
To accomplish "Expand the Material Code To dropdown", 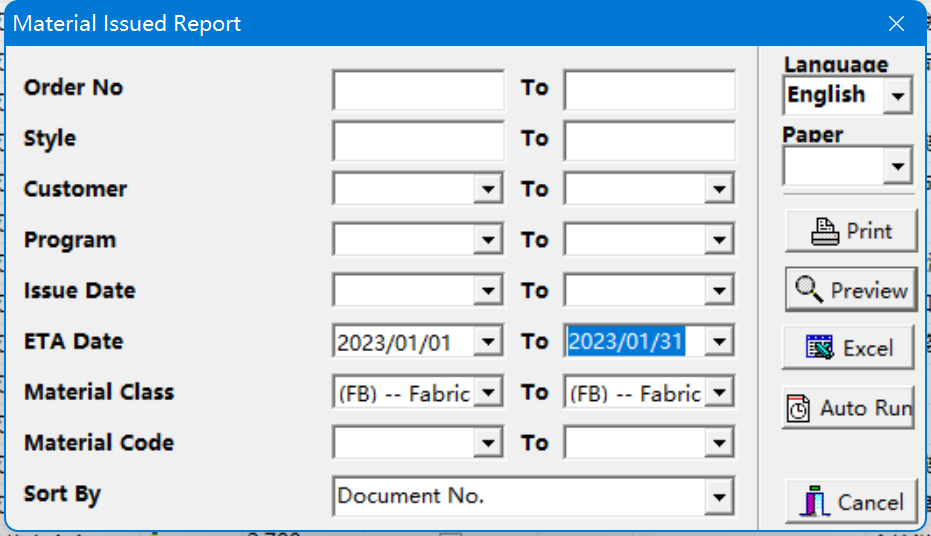I will [x=719, y=443].
